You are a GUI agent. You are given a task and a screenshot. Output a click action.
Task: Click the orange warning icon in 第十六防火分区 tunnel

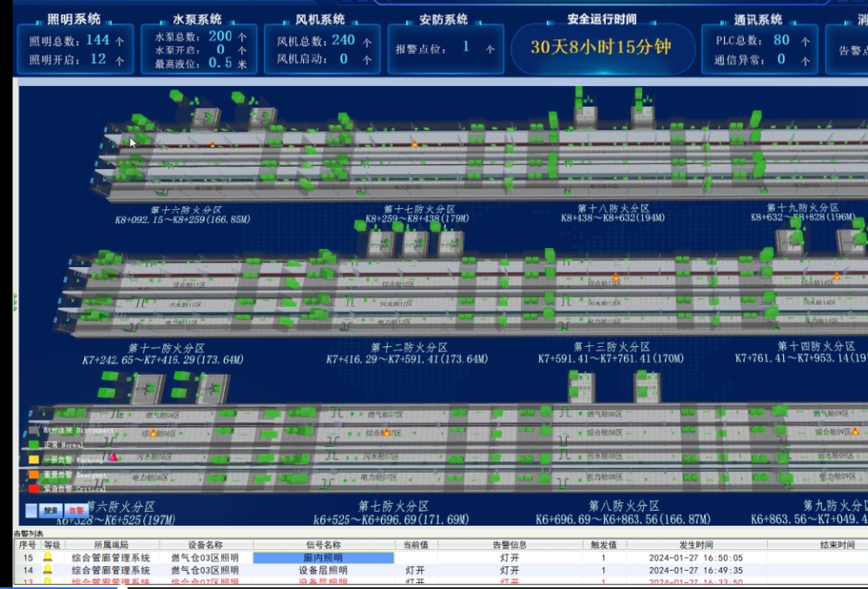pyautogui.click(x=212, y=145)
